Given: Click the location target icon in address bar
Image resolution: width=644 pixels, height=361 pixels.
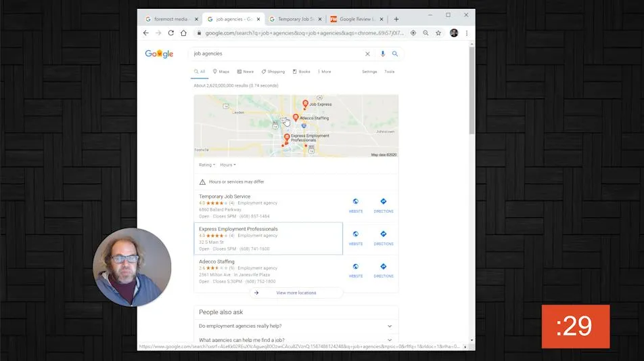Looking at the screenshot, I should click(x=413, y=33).
